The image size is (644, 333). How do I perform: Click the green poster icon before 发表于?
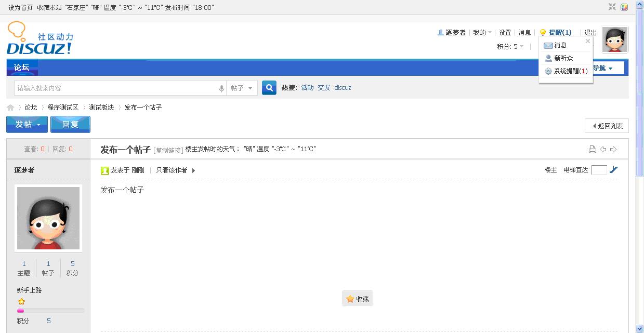tap(105, 170)
